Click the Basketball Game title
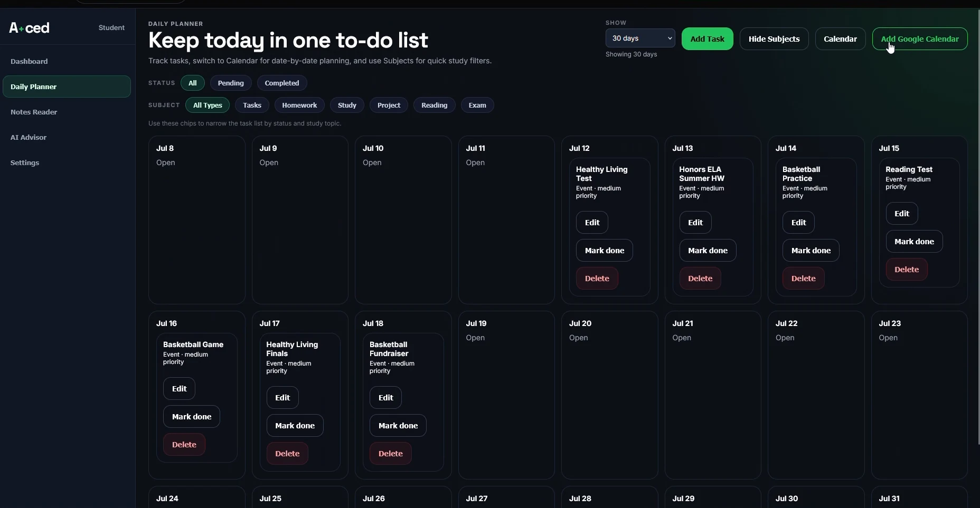The height and width of the screenshot is (508, 980). click(x=193, y=344)
